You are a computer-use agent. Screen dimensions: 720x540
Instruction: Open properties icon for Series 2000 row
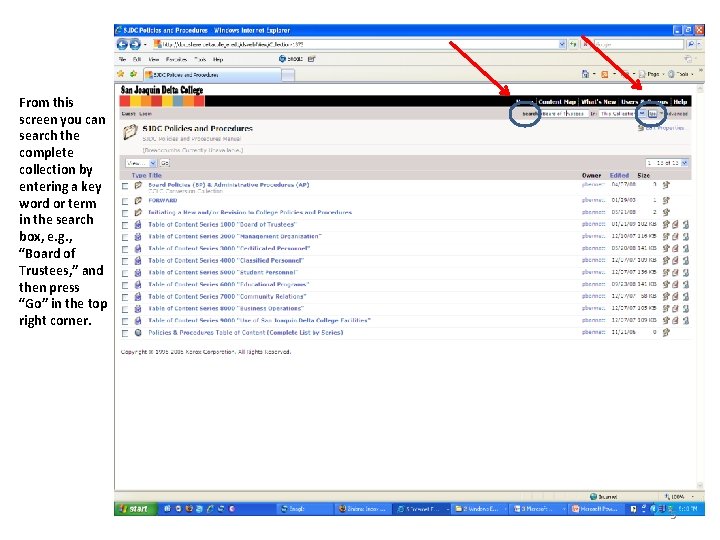coord(666,236)
